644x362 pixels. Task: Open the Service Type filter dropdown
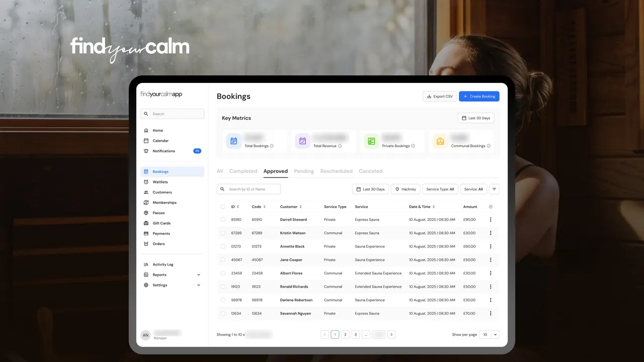440,189
